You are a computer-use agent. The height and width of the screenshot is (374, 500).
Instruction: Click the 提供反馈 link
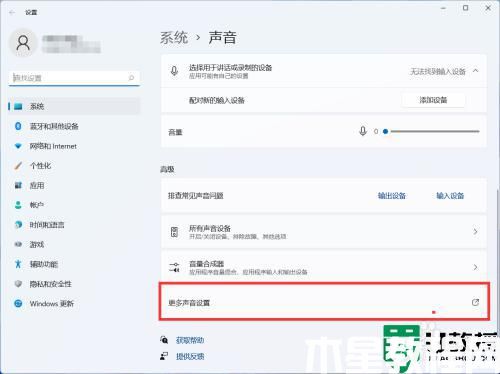[190, 356]
